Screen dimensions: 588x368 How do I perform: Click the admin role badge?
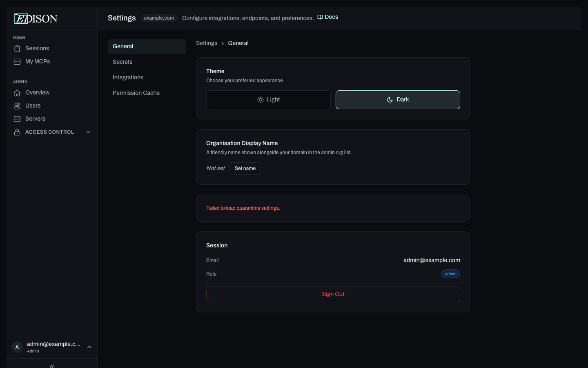tap(450, 274)
